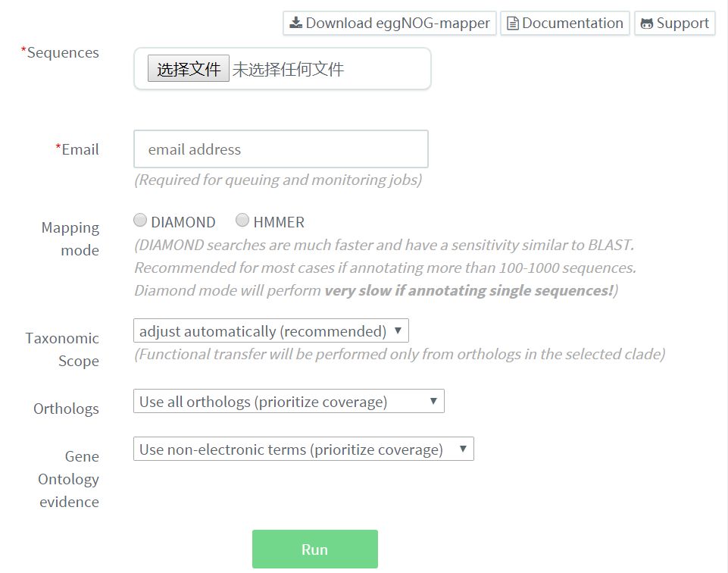Click the no-file-selected text beside the file button
This screenshot has height=573, width=728.
288,70
